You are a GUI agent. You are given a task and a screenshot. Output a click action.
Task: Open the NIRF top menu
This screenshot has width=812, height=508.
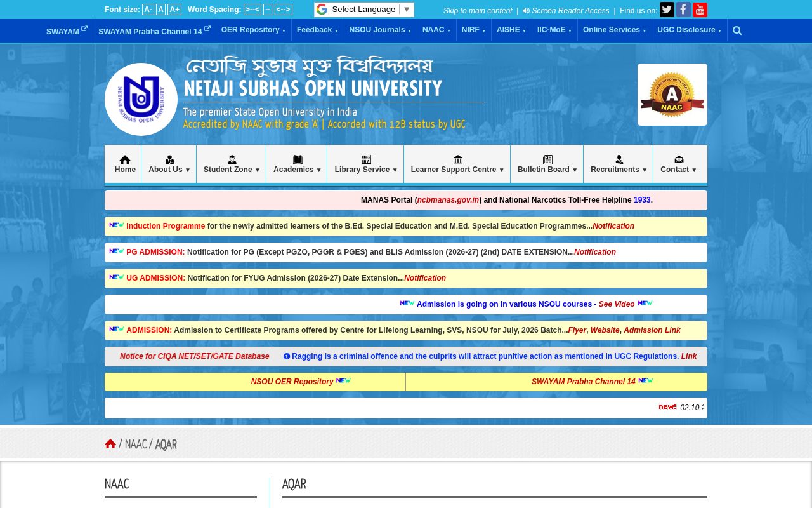(x=473, y=30)
